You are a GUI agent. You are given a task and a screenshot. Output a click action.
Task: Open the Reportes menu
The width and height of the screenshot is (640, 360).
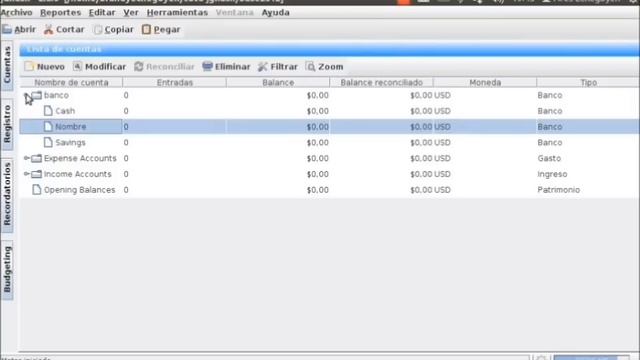point(60,13)
